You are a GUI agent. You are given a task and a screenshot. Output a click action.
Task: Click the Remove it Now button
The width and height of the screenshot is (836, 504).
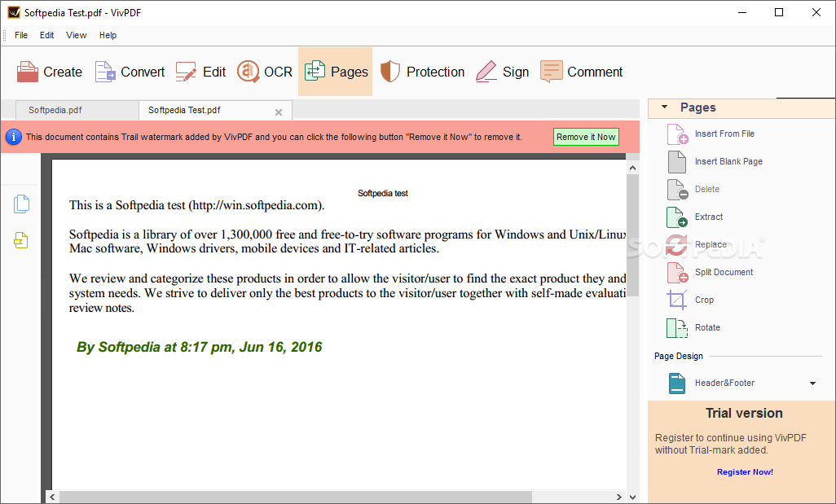[586, 137]
